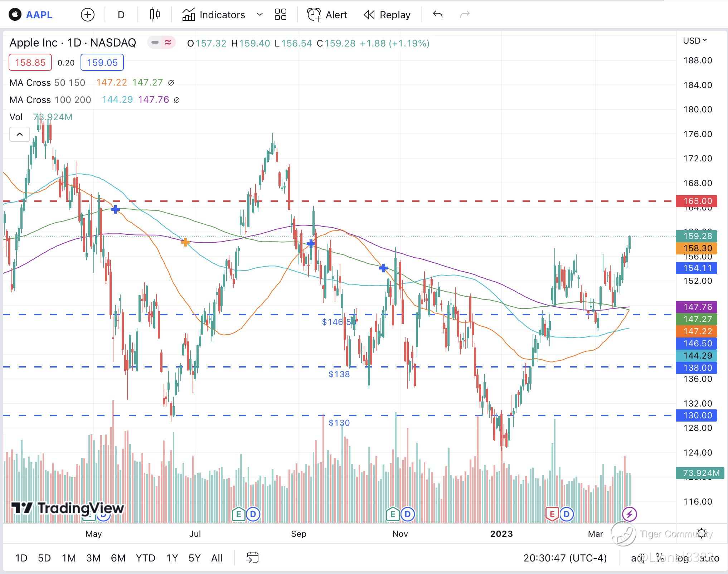This screenshot has height=574, width=728.
Task: Open the Indicators panel
Action: 214,15
